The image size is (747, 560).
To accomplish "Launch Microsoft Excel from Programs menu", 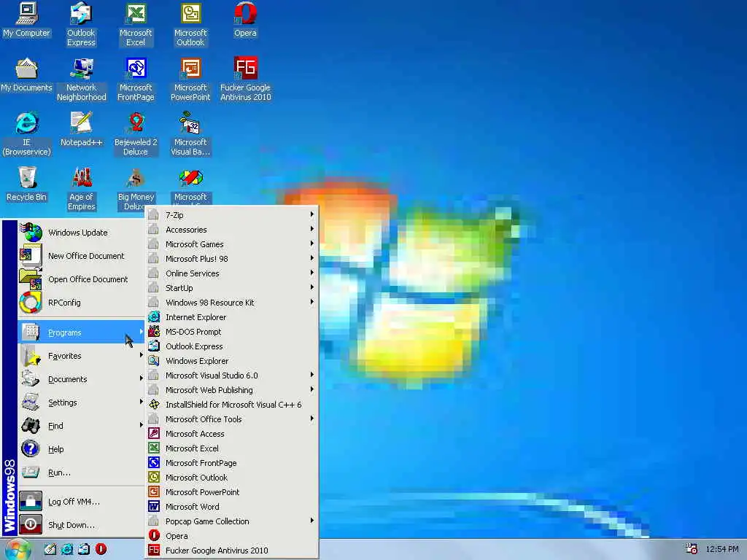I will (x=231, y=448).
